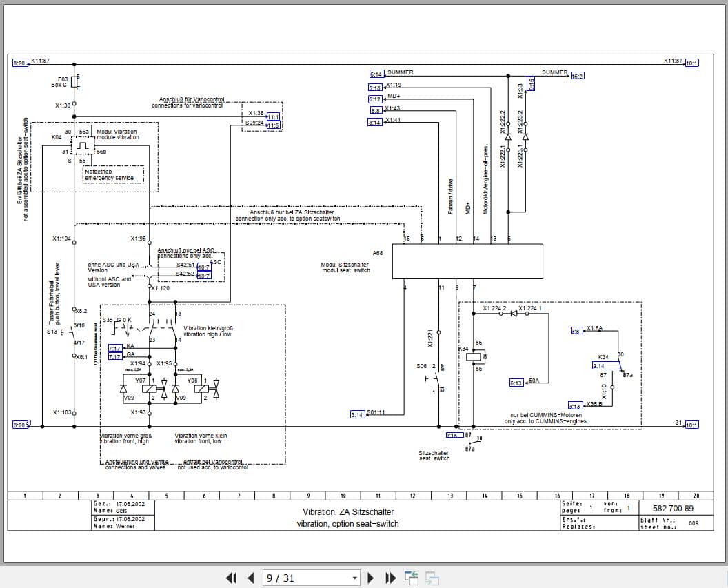Click the X1:104 terminal label
The height and width of the screenshot is (588, 728).
(x=62, y=239)
